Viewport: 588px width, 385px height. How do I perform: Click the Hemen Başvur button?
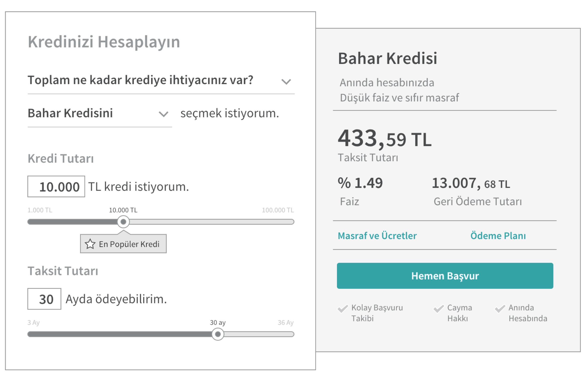tap(445, 276)
